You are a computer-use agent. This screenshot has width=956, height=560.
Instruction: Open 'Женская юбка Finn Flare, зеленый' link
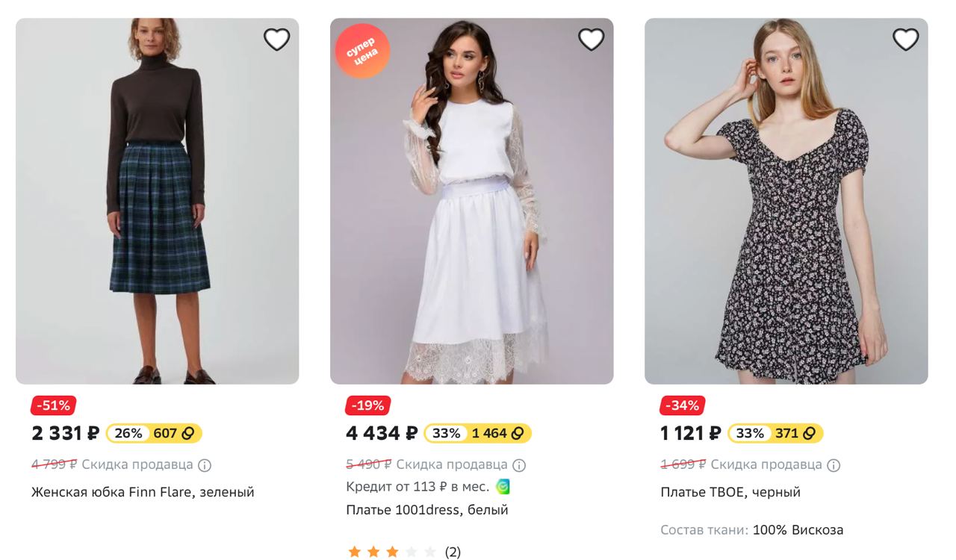coord(143,492)
